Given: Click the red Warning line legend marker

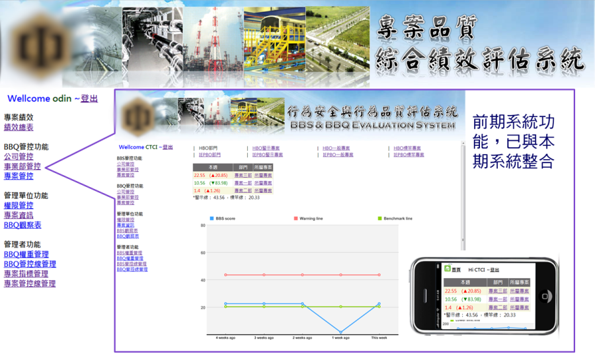Looking at the screenshot, I should point(296,218).
